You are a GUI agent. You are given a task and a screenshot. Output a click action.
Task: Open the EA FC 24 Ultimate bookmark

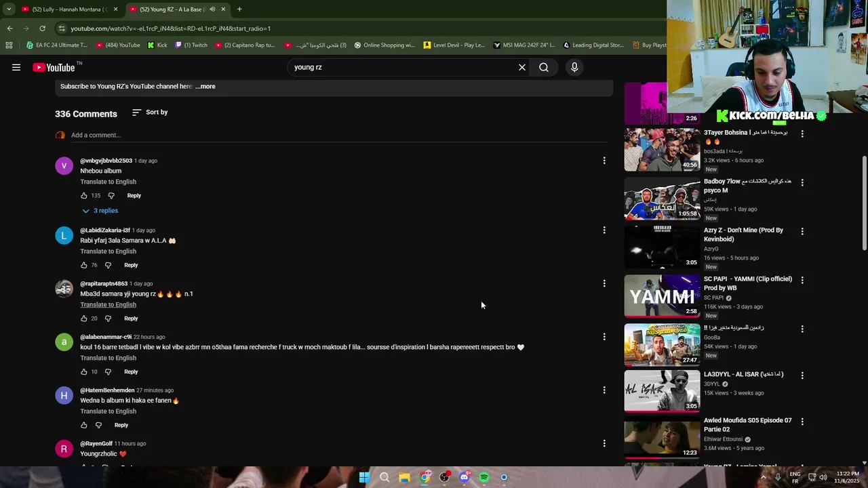coord(57,45)
